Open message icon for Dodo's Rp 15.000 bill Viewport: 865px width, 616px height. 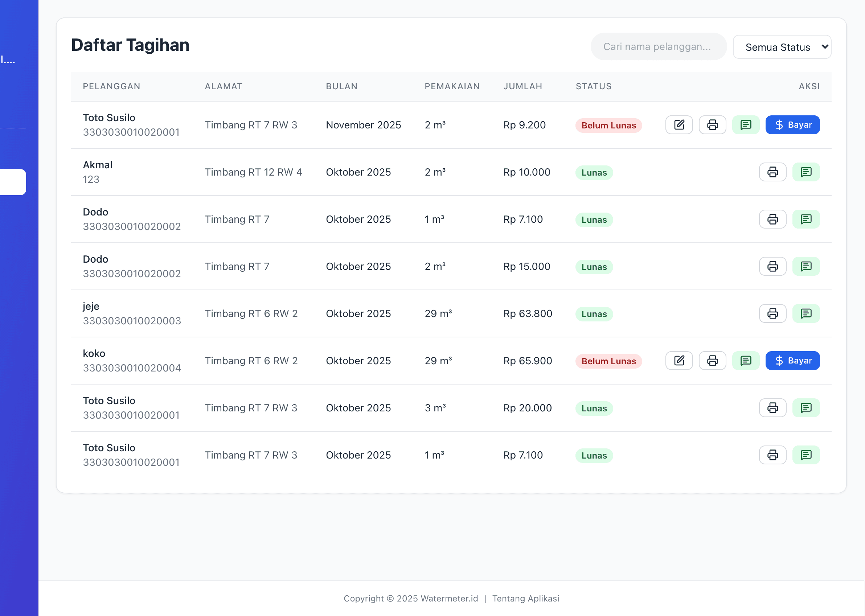pos(806,266)
